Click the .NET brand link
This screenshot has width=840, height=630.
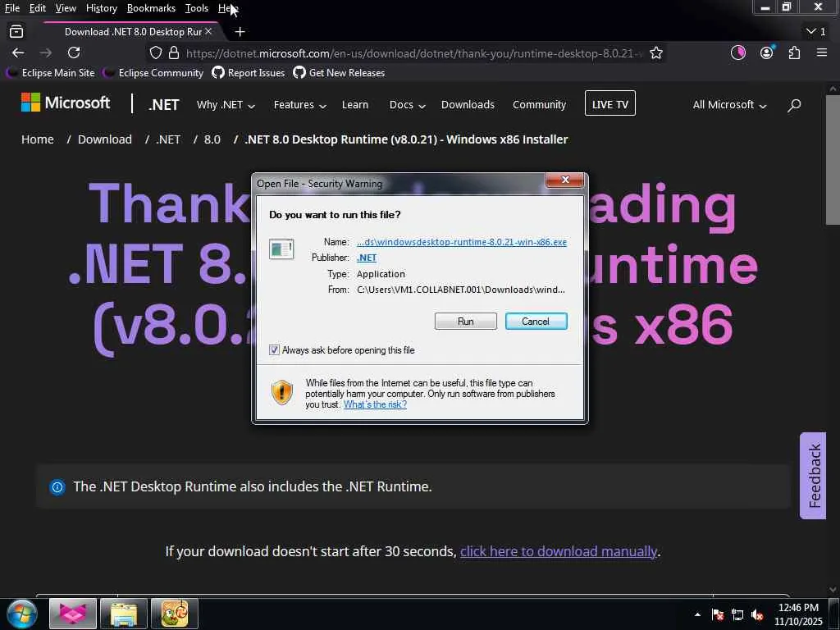pyautogui.click(x=163, y=105)
